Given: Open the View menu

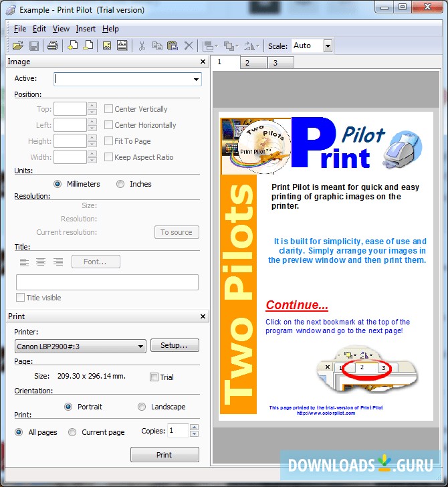Looking at the screenshot, I should click(x=61, y=29).
